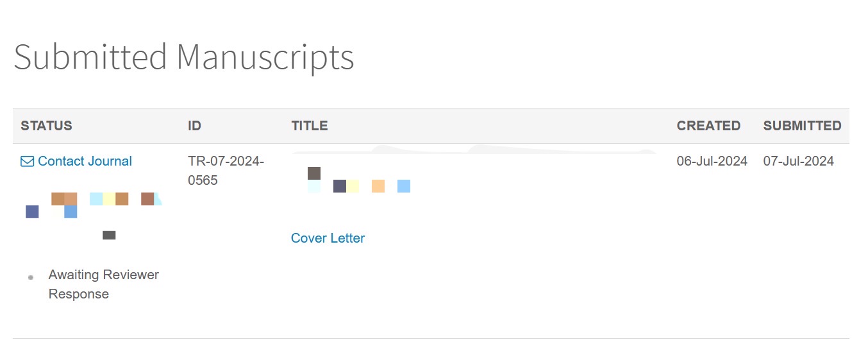This screenshot has height=353, width=868.
Task: Click the light blue square in title cell
Action: [404, 186]
